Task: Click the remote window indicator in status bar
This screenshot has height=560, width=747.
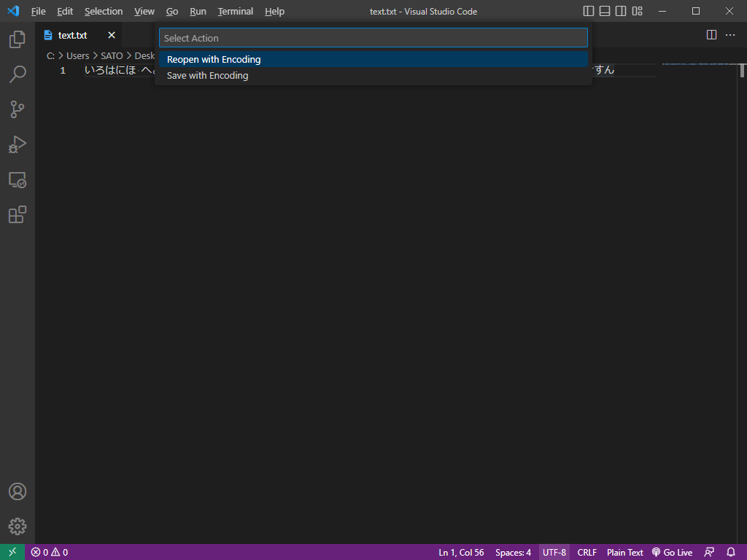Action: [12, 553]
